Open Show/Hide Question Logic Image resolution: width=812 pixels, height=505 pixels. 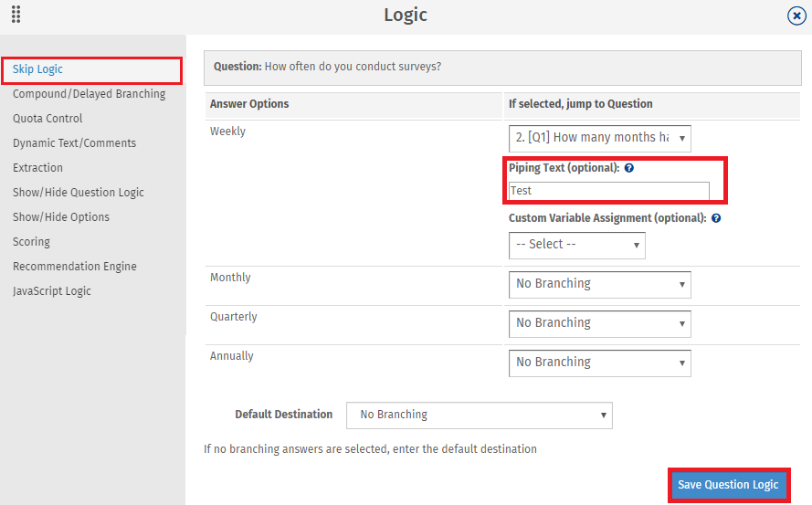[x=79, y=193]
